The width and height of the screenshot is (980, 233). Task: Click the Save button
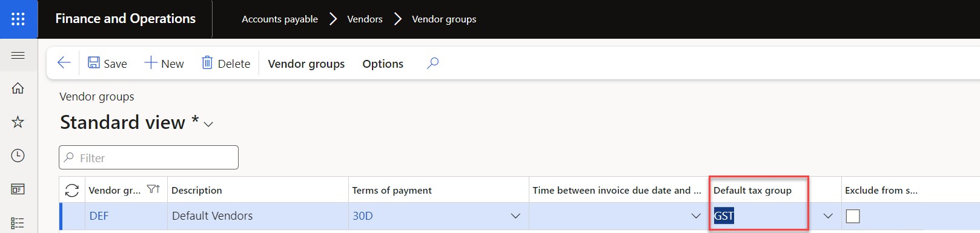pos(107,63)
